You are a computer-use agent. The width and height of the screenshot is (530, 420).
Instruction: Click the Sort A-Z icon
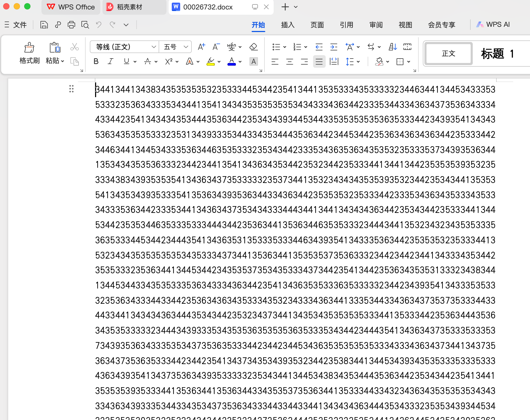coord(393,47)
